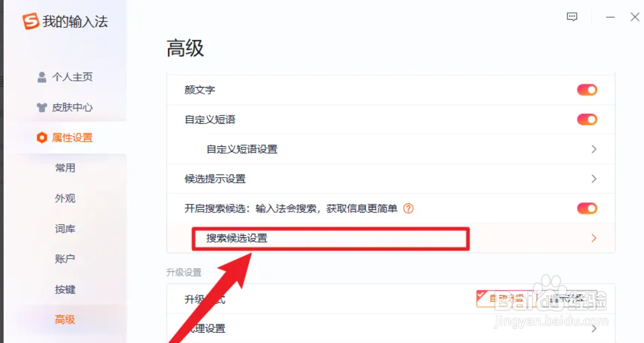Toggle the 颜文字 switch
This screenshot has height=343, width=644.
coord(587,90)
